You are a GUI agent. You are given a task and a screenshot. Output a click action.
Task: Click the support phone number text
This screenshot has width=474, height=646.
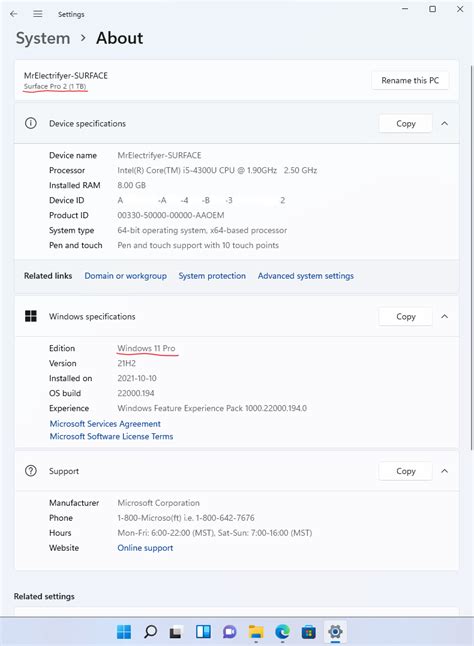186,517
